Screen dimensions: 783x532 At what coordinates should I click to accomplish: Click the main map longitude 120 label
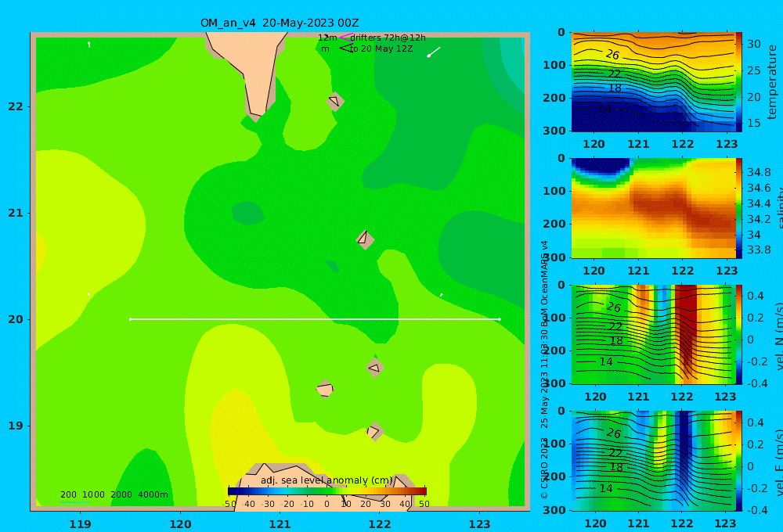point(180,524)
